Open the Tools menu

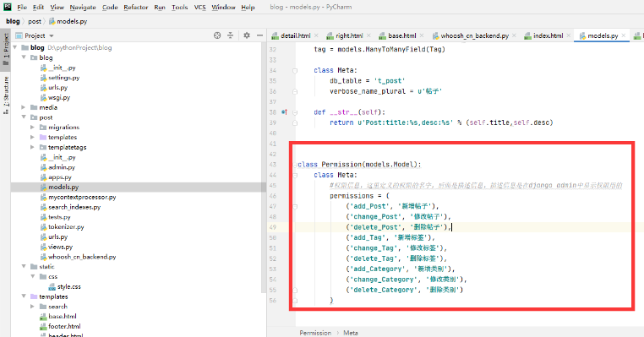[179, 7]
